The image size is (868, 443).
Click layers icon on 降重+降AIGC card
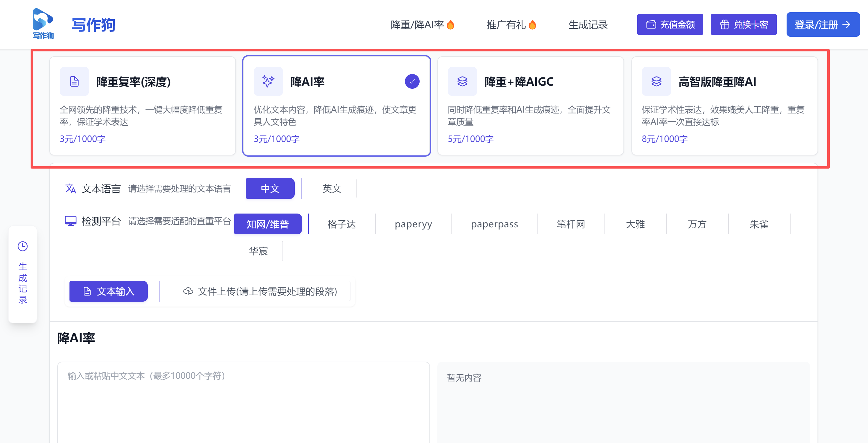tap(462, 81)
